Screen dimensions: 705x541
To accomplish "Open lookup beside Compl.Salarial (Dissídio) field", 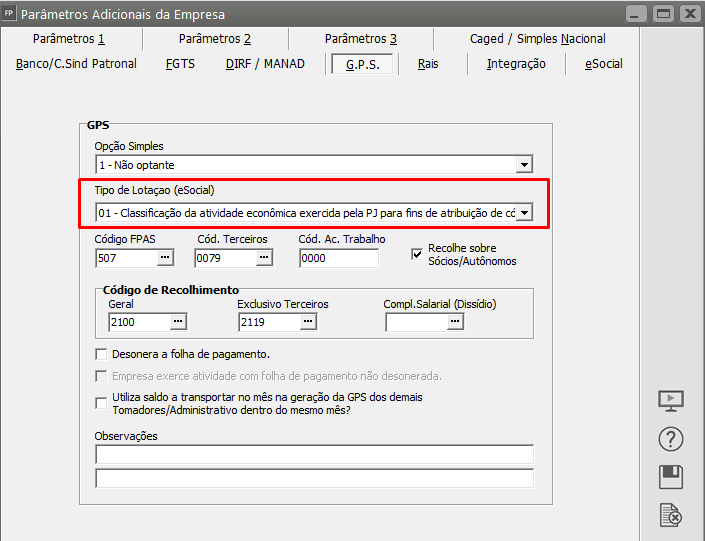I will pyautogui.click(x=455, y=321).
